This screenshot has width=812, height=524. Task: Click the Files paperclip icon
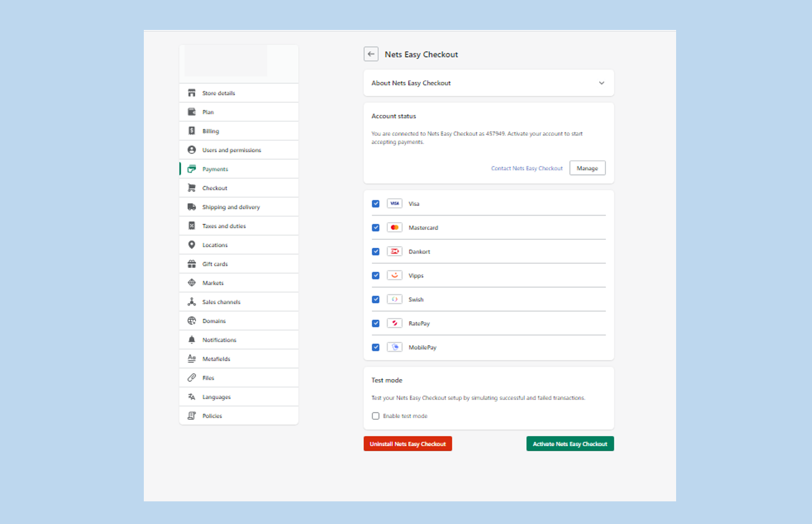click(x=192, y=378)
